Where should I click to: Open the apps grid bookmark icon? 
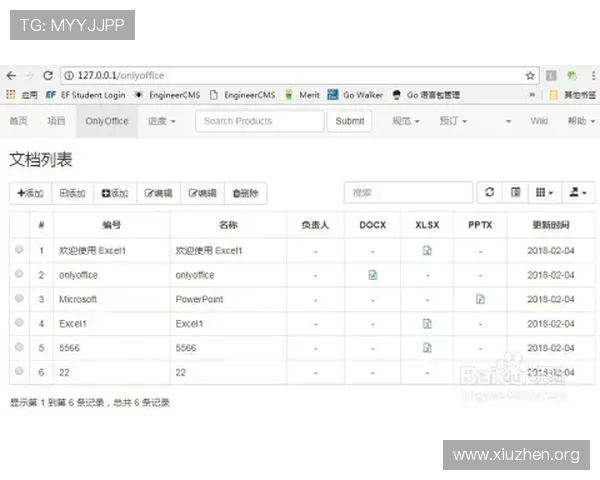[x=11, y=95]
